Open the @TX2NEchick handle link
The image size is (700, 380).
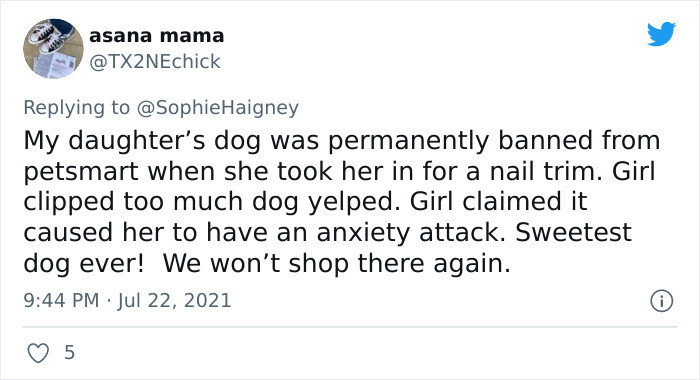(x=154, y=62)
